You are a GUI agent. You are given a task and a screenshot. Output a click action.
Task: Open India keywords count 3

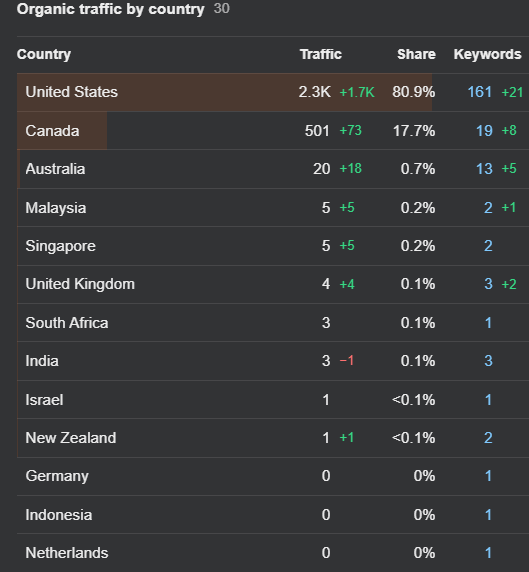point(488,361)
